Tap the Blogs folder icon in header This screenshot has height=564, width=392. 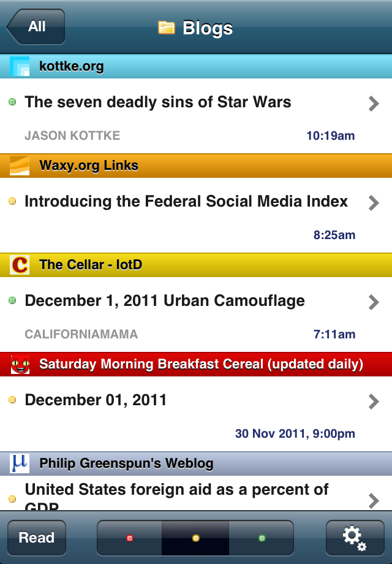167,28
